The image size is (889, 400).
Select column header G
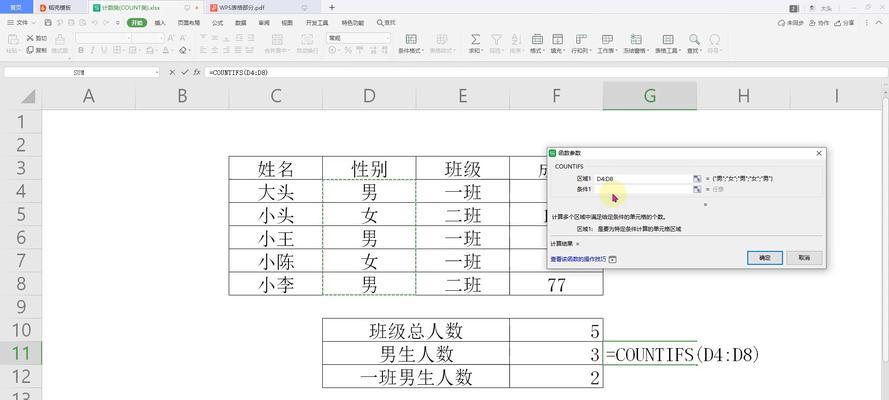[x=650, y=96]
